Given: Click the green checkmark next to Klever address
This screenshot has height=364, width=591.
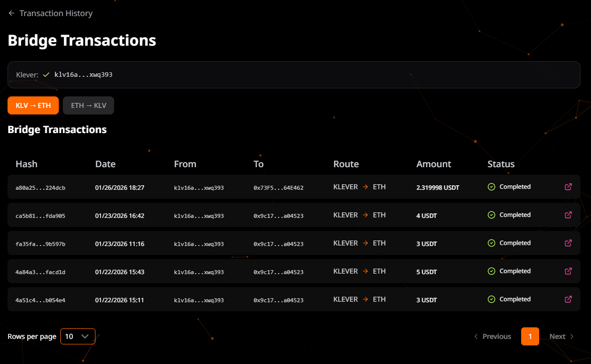Looking at the screenshot, I should pyautogui.click(x=46, y=75).
